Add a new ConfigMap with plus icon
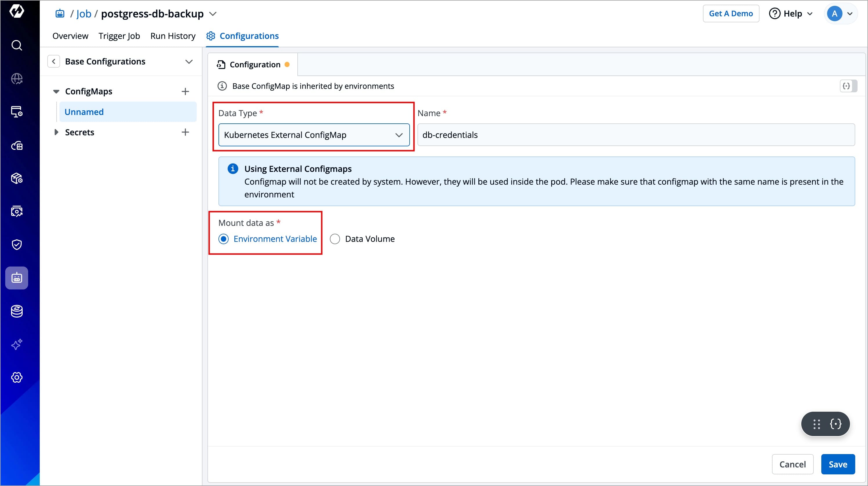Screen dimensions: 868x486 click(x=185, y=91)
